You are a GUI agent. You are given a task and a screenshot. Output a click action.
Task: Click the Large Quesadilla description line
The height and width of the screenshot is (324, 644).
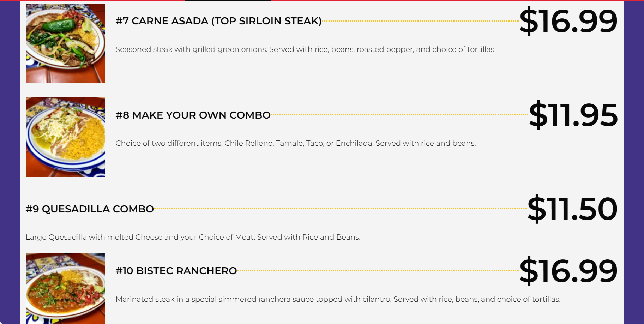[193, 237]
